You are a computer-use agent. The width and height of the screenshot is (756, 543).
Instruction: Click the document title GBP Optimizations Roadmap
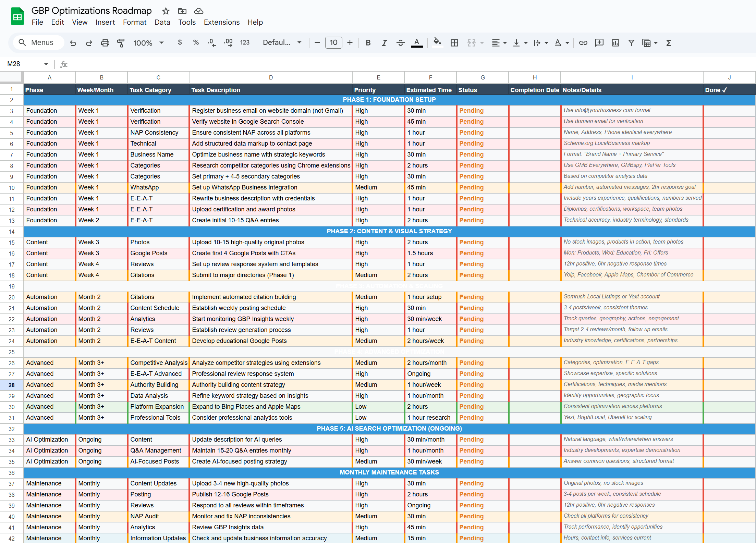92,11
